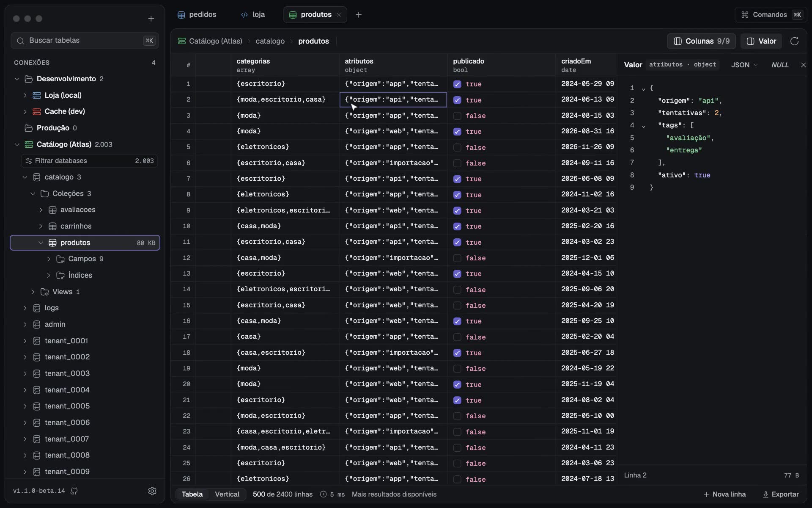
Task: Click the tenant_0001 database icon
Action: [x=37, y=341]
